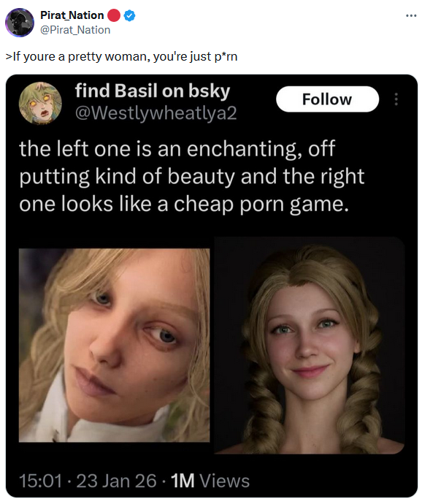Click the 23 Jan 26 date
422x504 pixels.
[116, 481]
